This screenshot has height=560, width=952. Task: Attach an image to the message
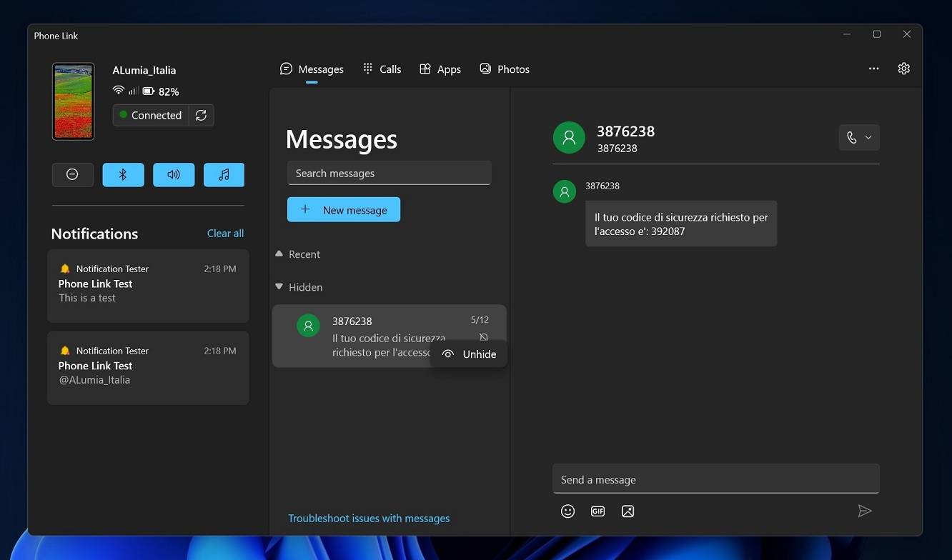click(x=628, y=511)
